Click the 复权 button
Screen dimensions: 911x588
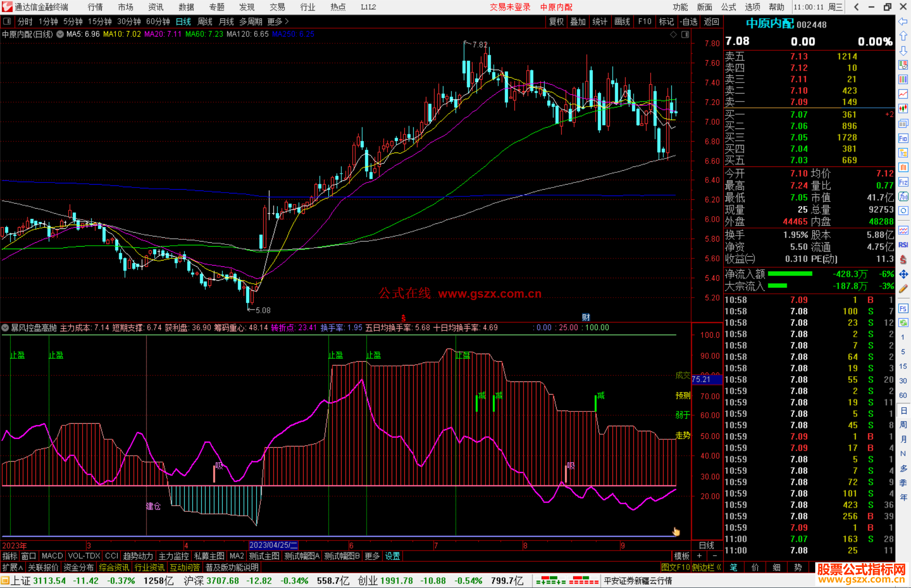pos(556,21)
